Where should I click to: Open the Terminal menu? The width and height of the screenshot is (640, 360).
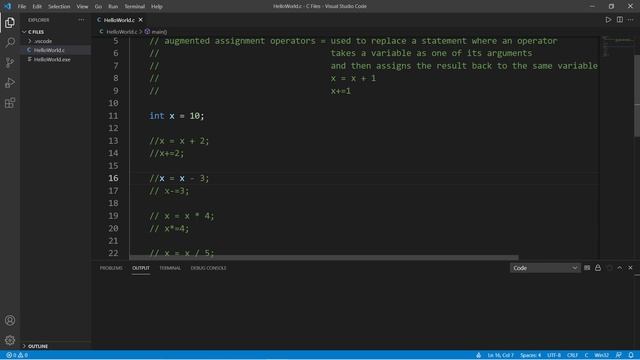point(134,6)
